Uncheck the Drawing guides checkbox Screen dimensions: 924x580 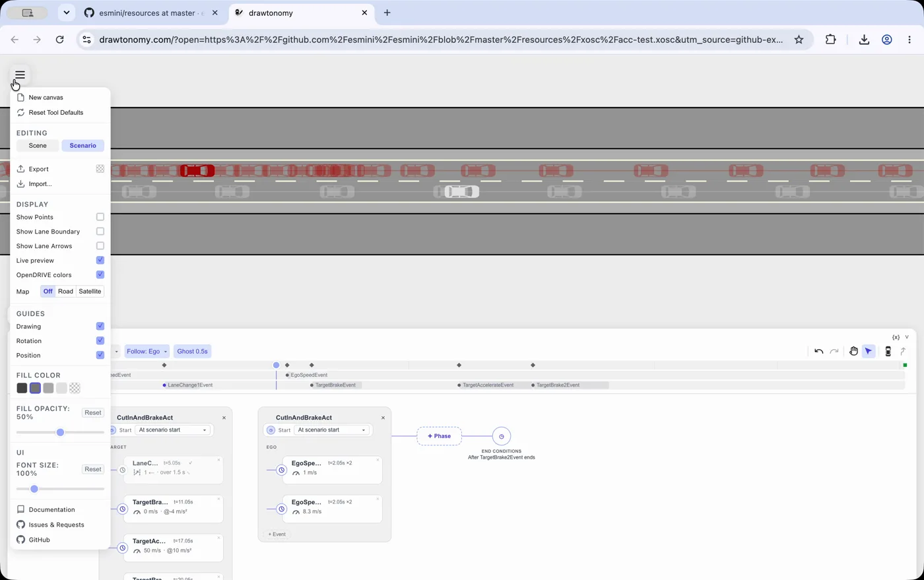[x=100, y=327]
